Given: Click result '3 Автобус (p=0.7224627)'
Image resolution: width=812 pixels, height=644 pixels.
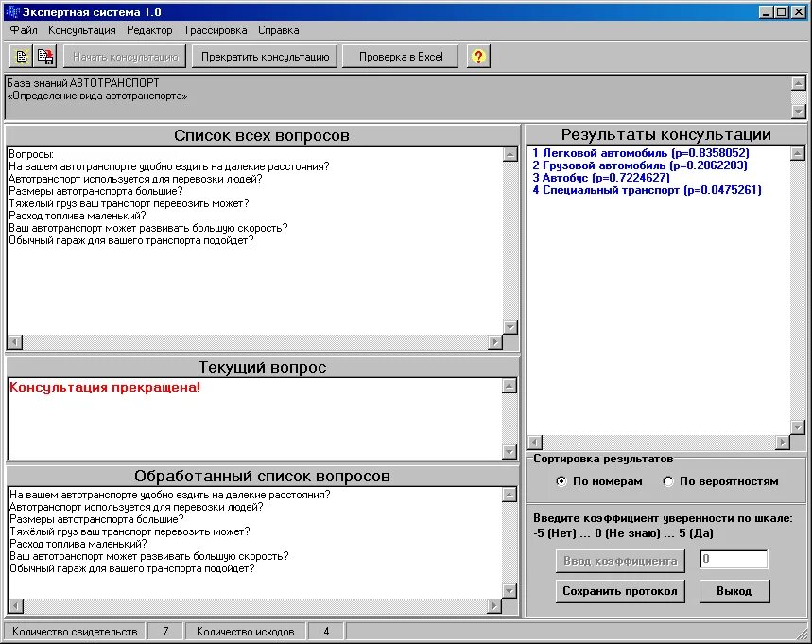Looking at the screenshot, I should click(600, 178).
